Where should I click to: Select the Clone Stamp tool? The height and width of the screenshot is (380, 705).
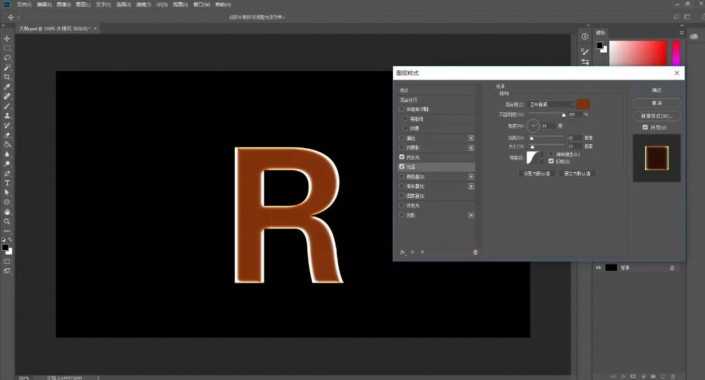[x=7, y=116]
